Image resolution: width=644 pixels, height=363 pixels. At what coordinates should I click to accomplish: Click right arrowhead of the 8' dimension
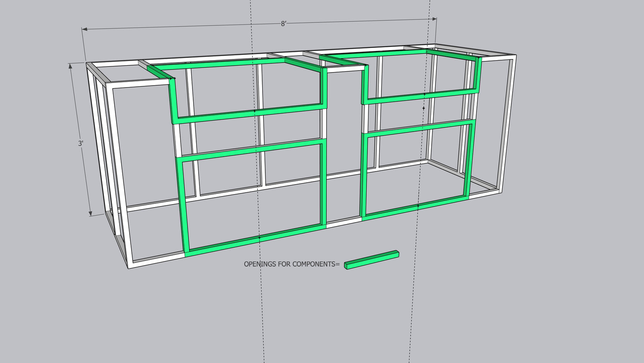pos(434,19)
